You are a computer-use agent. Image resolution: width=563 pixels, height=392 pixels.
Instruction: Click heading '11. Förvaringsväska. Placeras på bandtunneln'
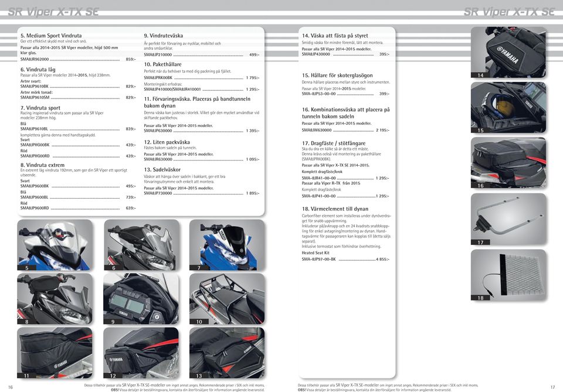(197, 98)
